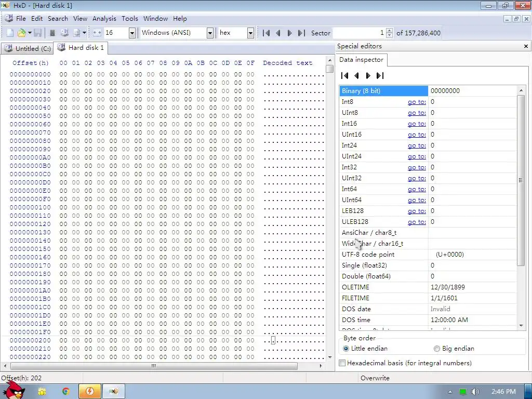The image size is (532, 399).
Task: Data inspector: previous byte arrow
Action: (356, 76)
